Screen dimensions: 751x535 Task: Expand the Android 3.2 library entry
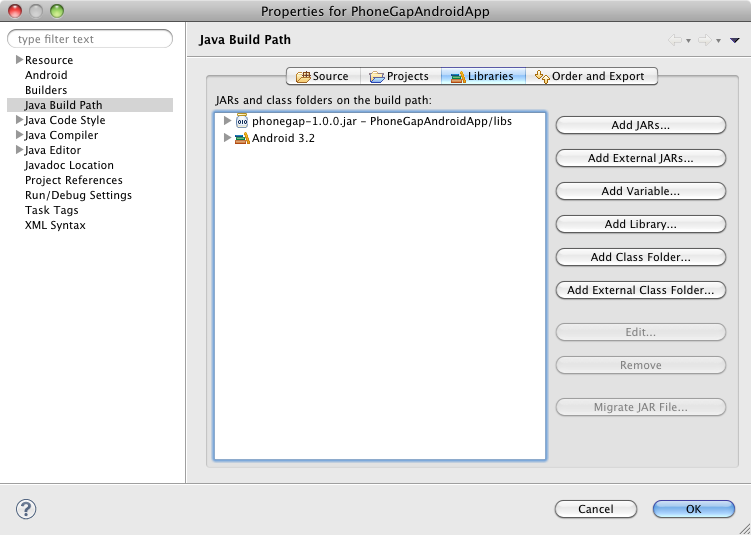(x=228, y=138)
